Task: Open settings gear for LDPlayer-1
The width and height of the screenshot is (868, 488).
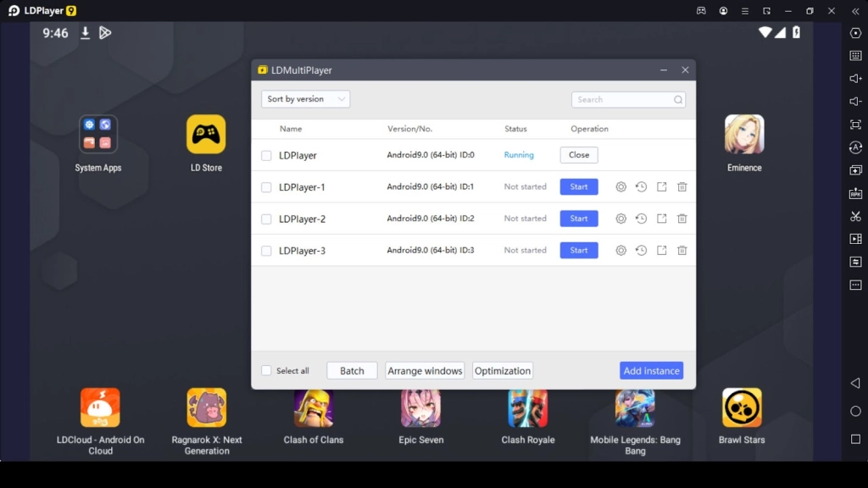Action: [x=620, y=187]
